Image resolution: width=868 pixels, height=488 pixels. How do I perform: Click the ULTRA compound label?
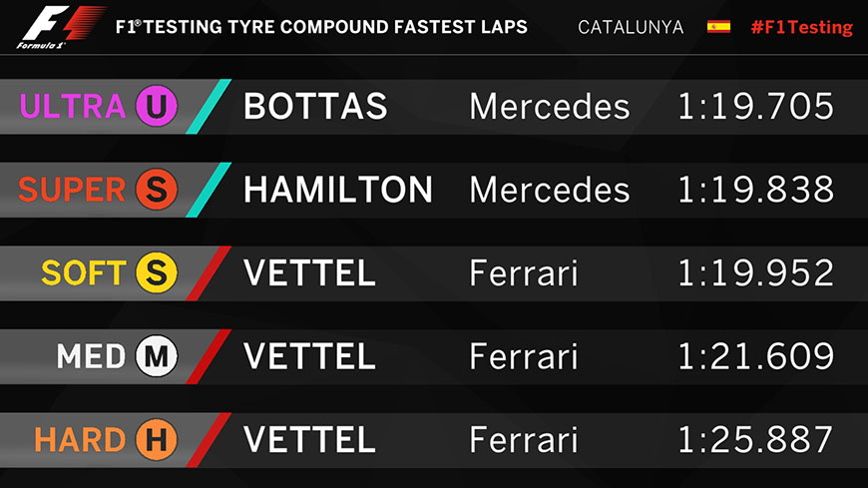(73, 107)
